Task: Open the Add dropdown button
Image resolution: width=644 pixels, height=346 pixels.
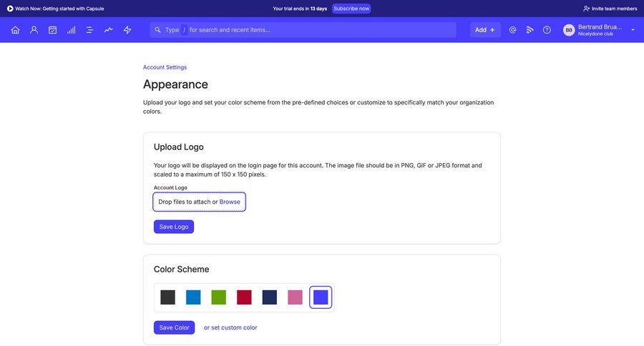Action: tap(484, 30)
